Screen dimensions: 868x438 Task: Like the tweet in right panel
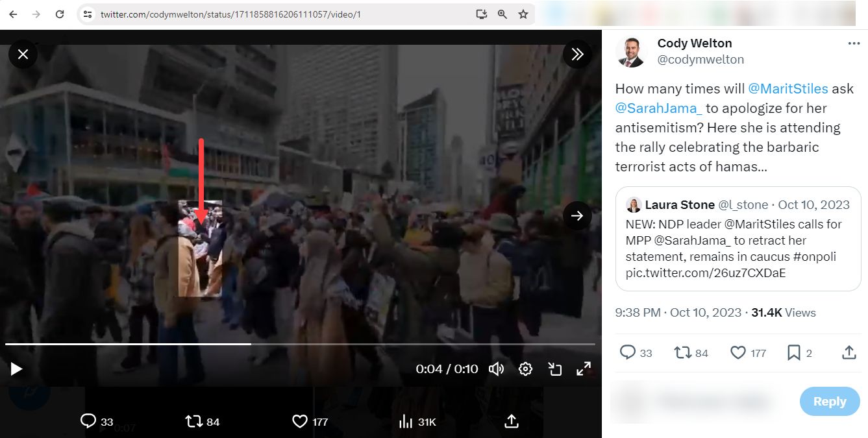[738, 352]
